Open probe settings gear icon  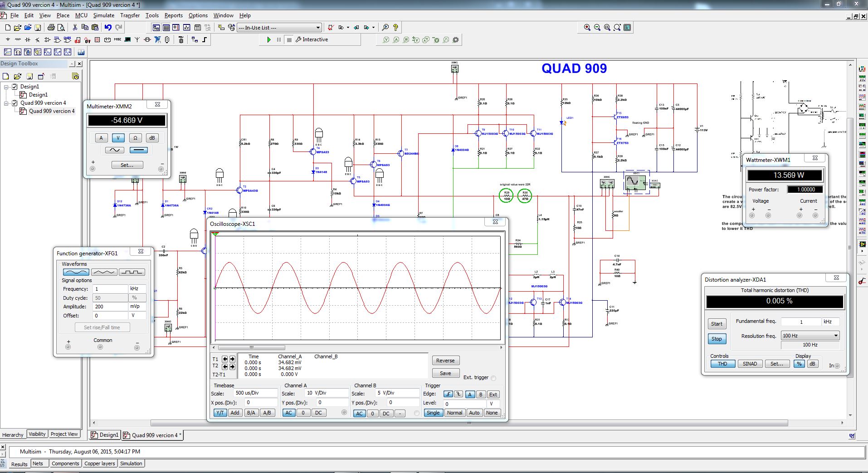click(x=455, y=40)
